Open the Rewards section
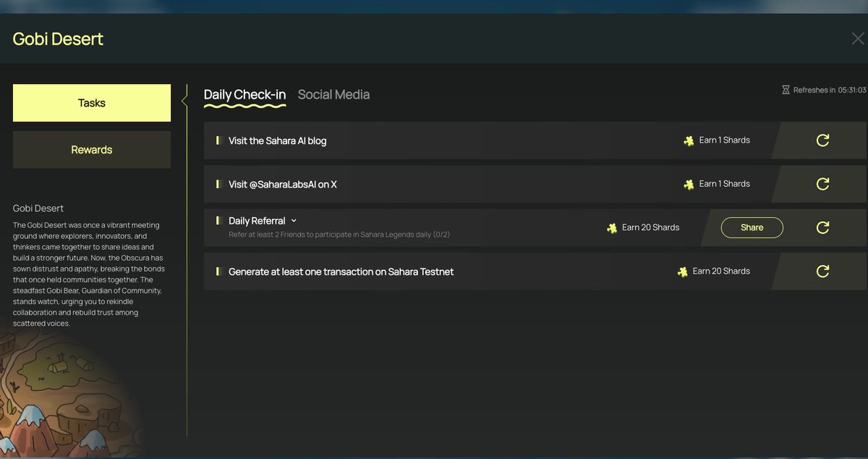Screen dimensions: 868x459 tap(92, 150)
